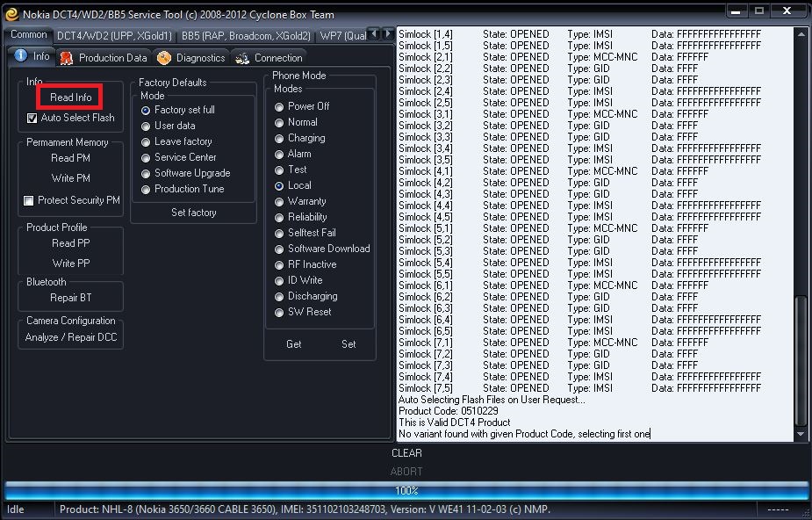Click the Cyclone app logo in title bar
The width and height of the screenshot is (812, 520).
coord(11,13)
